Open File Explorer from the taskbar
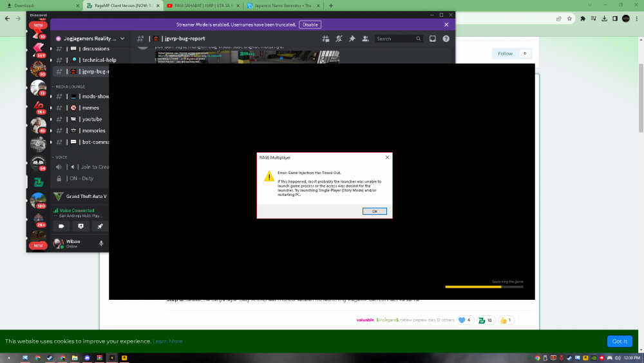Viewport: 644px width, 363px height. [x=75, y=358]
